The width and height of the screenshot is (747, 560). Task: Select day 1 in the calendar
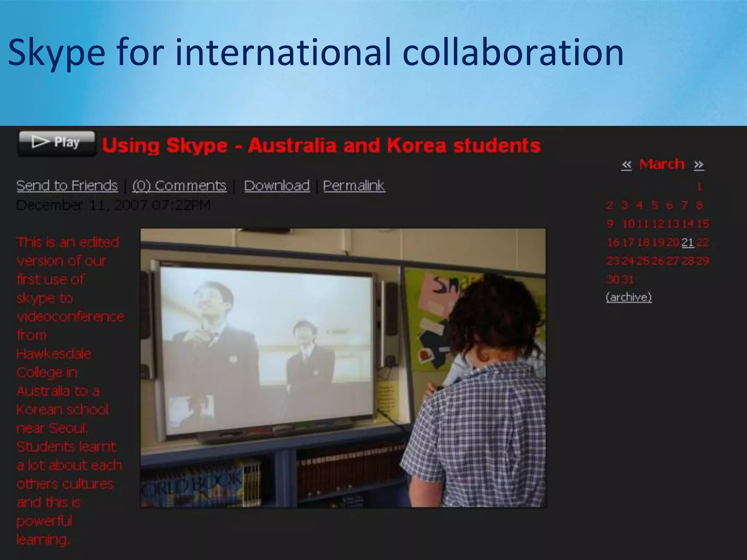700,187
